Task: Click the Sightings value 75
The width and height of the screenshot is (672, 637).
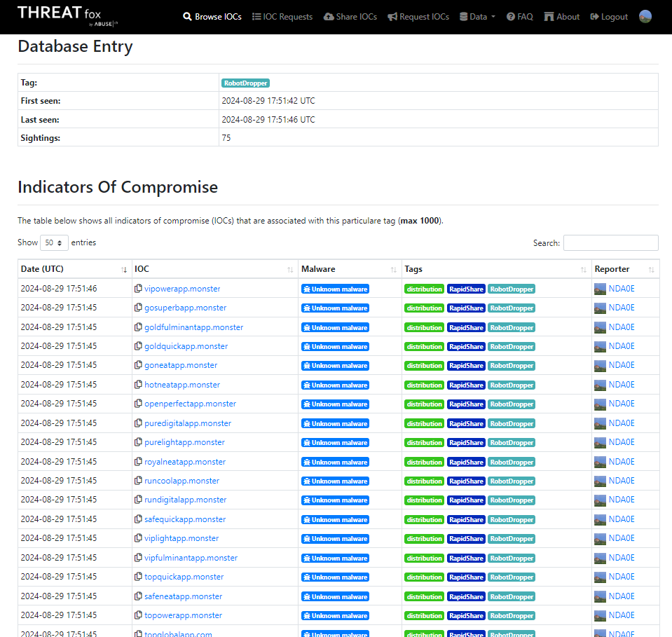Action: click(226, 137)
